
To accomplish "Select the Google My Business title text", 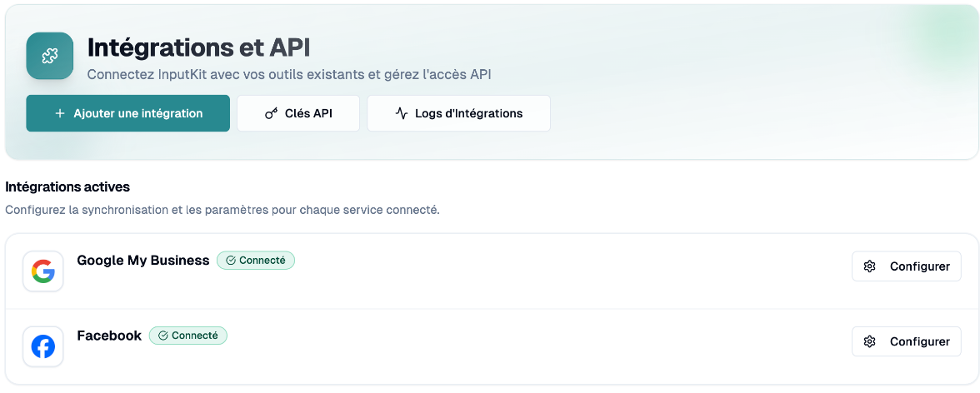I will pyautogui.click(x=143, y=261).
